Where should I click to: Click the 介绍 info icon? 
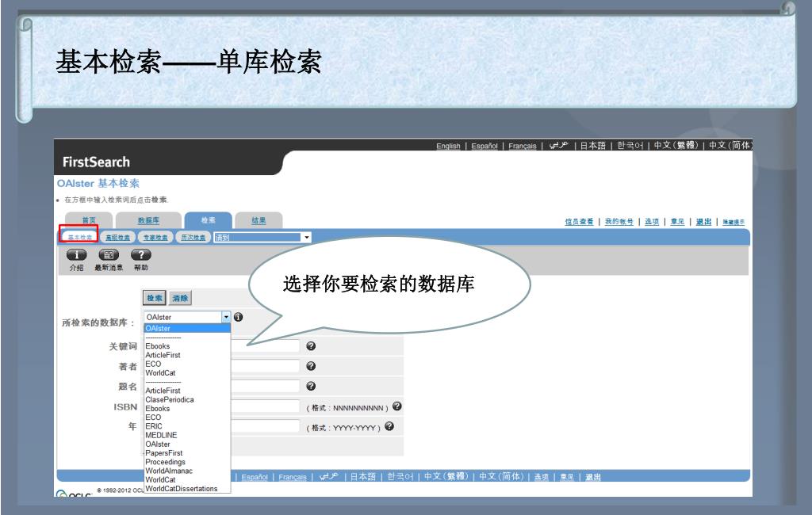click(x=76, y=254)
